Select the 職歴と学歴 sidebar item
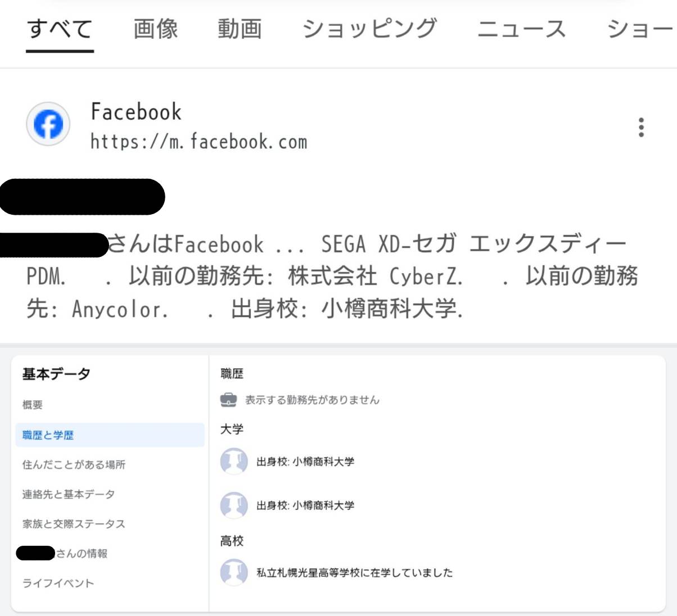Screen dimensions: 677x616 [110, 435]
